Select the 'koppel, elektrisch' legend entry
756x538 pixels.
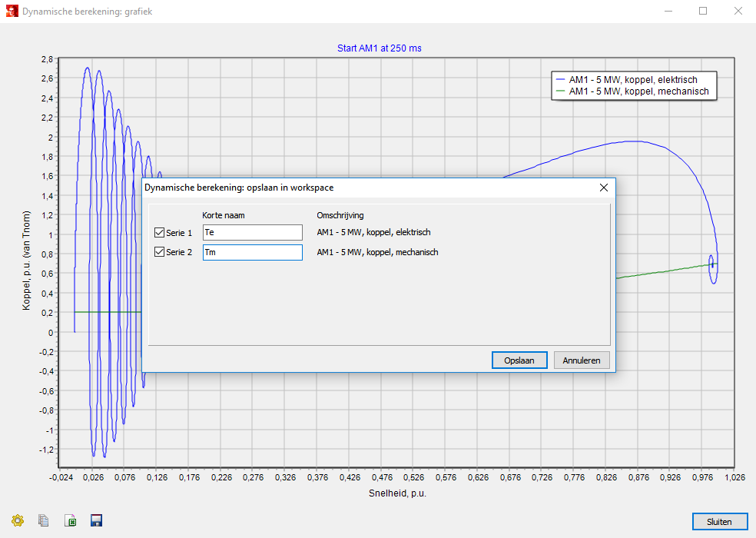tap(632, 80)
